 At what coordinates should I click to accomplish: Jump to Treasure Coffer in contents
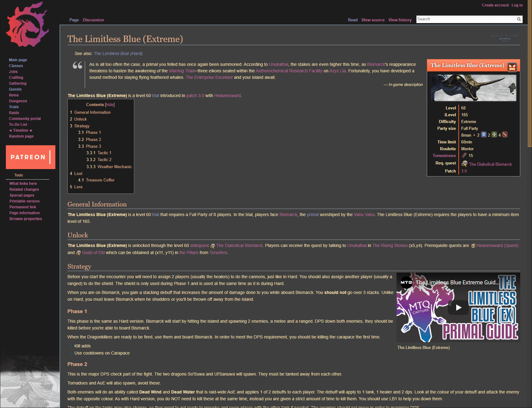(100, 180)
